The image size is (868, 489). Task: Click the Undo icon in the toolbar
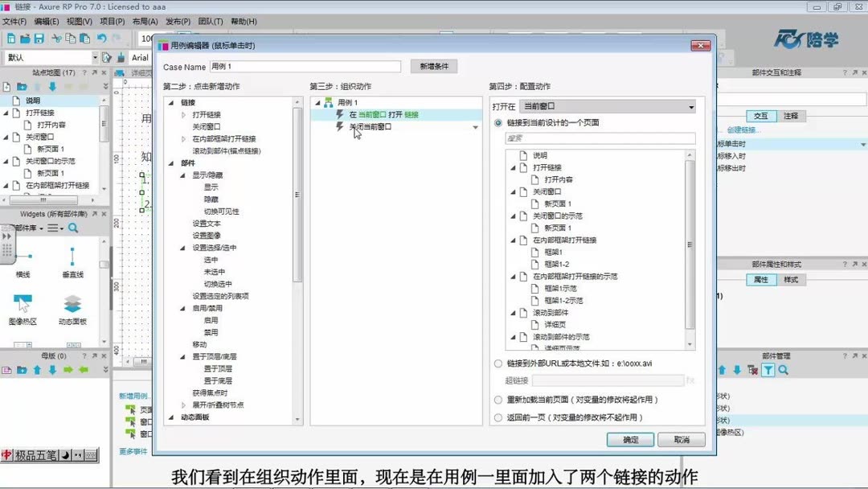click(x=102, y=38)
